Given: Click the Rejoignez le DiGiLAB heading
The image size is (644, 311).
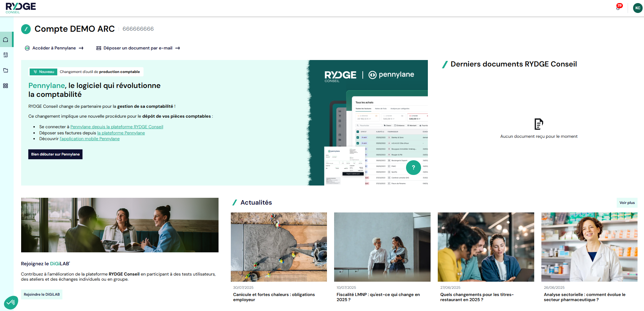Looking at the screenshot, I should pos(45,264).
